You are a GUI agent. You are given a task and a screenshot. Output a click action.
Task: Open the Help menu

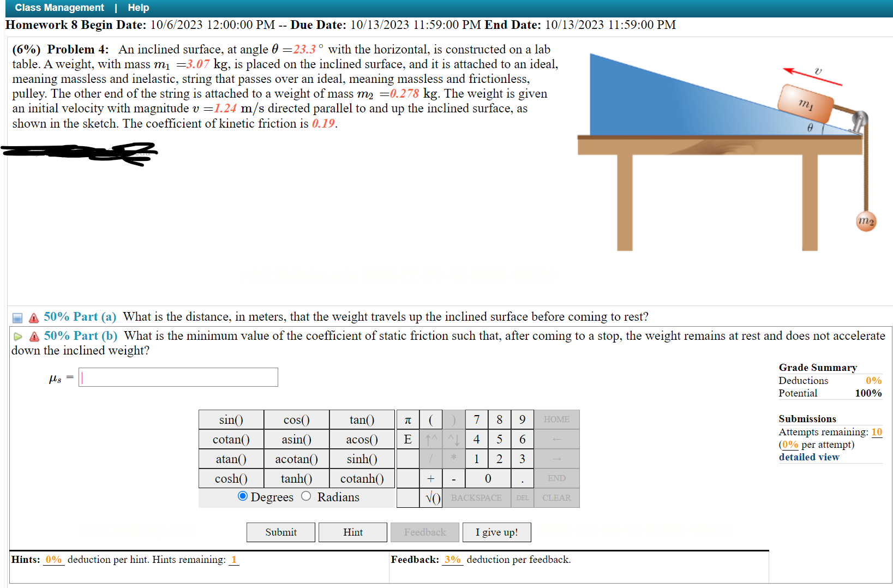tap(138, 7)
